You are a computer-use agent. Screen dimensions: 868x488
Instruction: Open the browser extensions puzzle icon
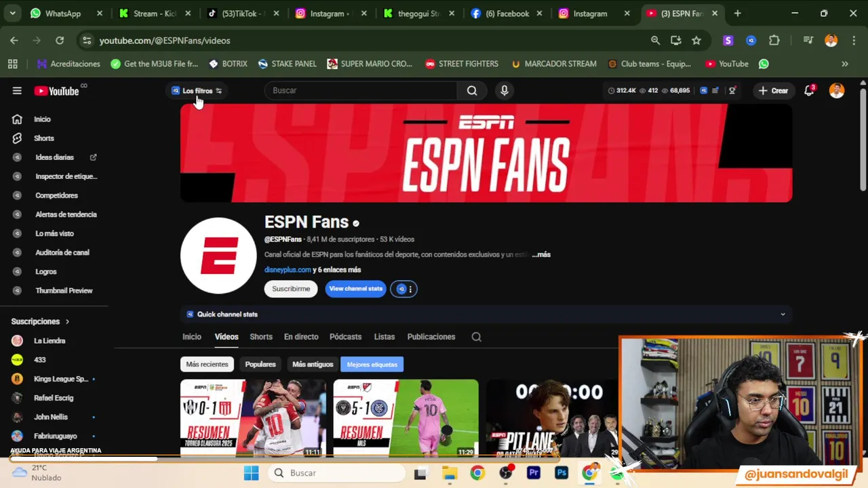[774, 41]
